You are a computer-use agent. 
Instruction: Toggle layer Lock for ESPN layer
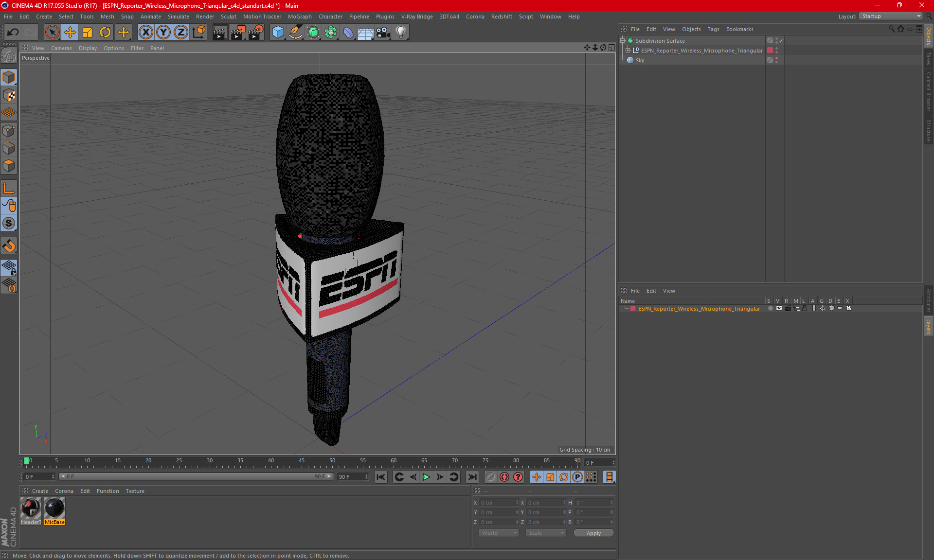(x=805, y=309)
